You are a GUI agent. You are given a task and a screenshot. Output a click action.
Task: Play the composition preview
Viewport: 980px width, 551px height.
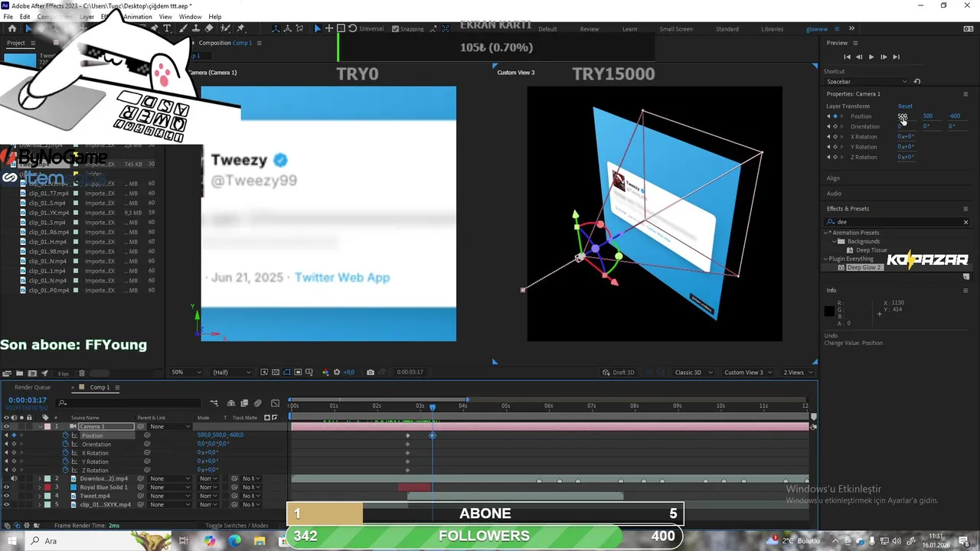(871, 57)
